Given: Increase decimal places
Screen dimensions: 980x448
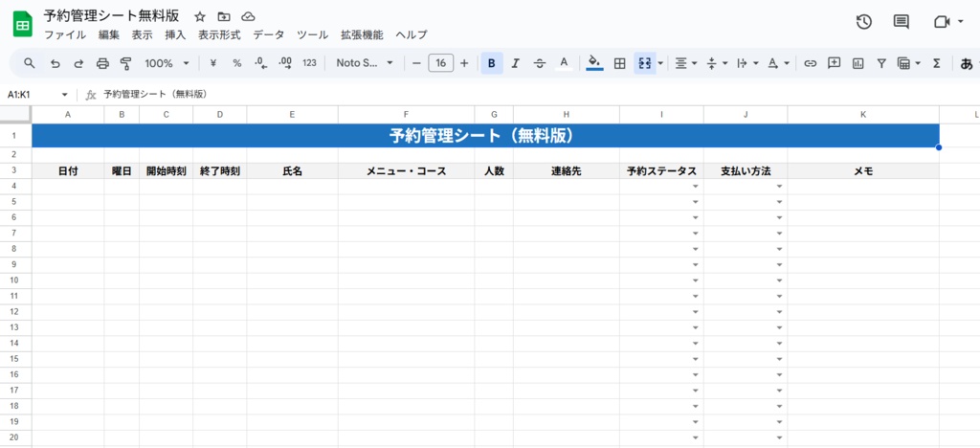Looking at the screenshot, I should pyautogui.click(x=285, y=63).
